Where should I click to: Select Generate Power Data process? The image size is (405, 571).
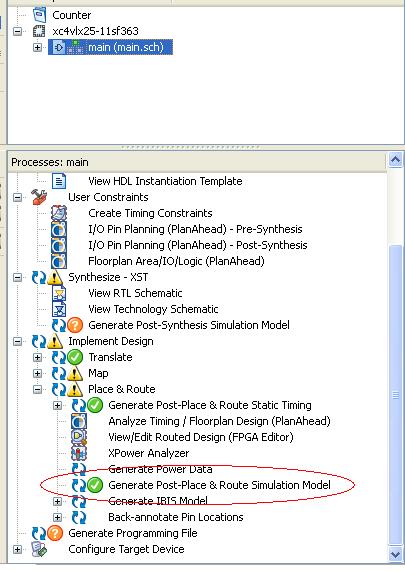click(x=160, y=469)
